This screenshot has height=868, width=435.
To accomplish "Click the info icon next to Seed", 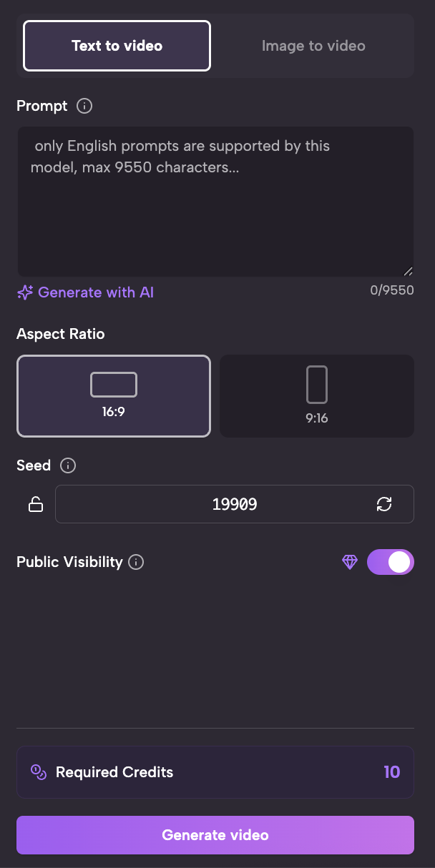I will [x=68, y=466].
